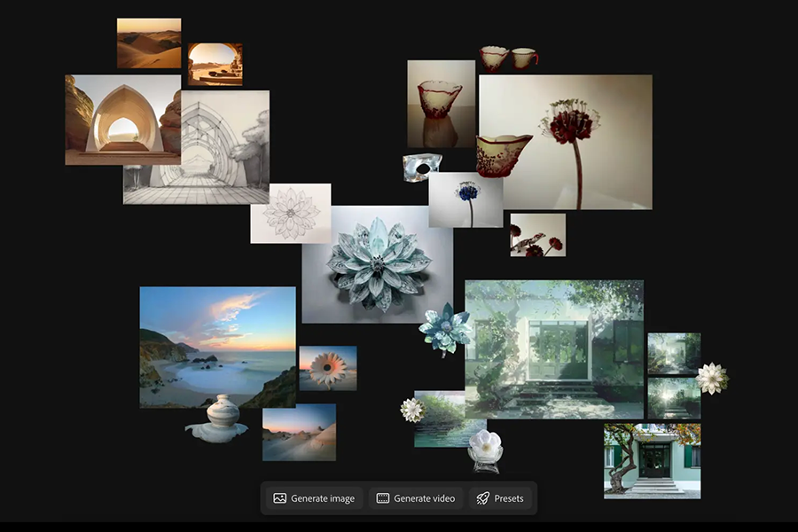Select the sand dunes desert thumbnail
798x532 pixels.
click(149, 43)
